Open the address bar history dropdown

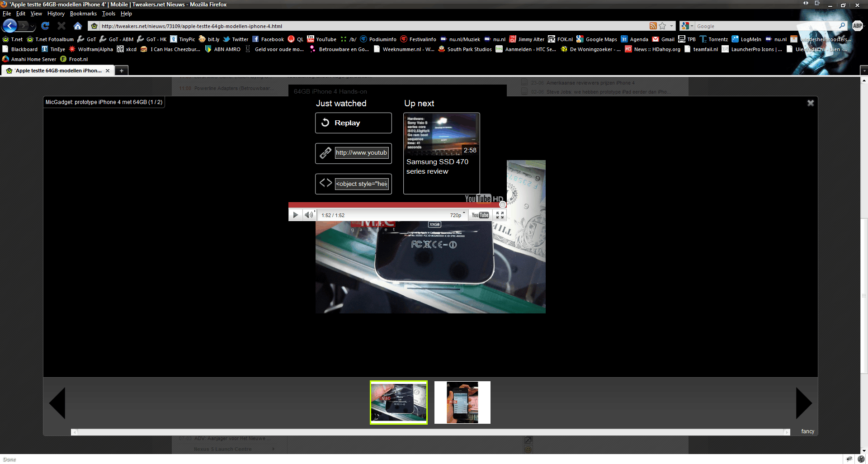(x=672, y=26)
